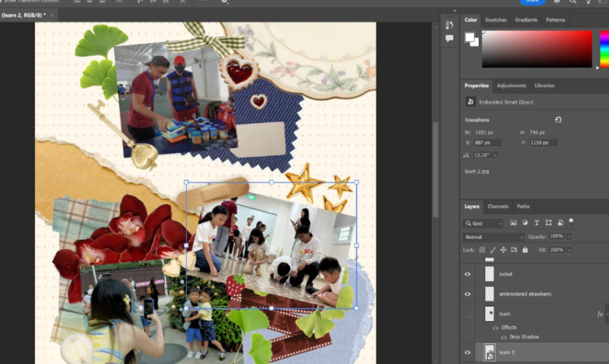Toggle Effects visibility on learn layer

tap(496, 328)
